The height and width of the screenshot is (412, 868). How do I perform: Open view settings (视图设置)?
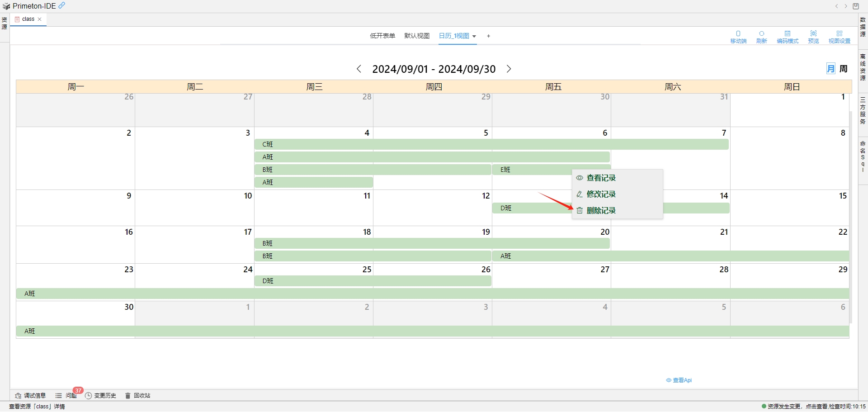[x=840, y=36]
